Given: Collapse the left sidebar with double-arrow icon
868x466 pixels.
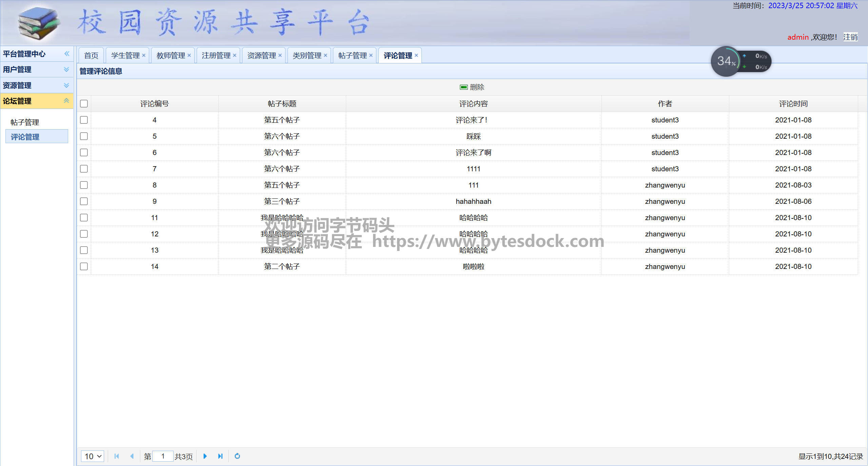Looking at the screenshot, I should [67, 54].
